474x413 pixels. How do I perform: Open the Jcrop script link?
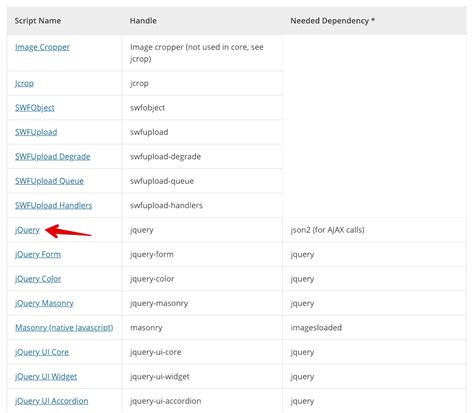(24, 83)
